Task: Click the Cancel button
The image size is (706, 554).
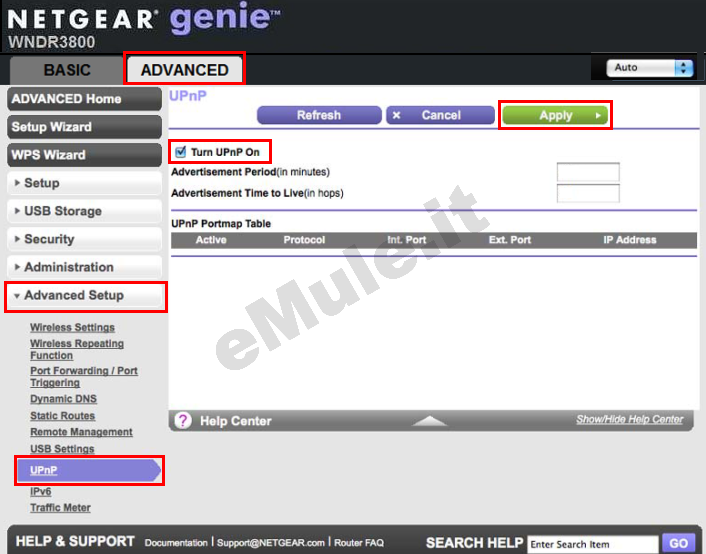Action: coord(440,115)
